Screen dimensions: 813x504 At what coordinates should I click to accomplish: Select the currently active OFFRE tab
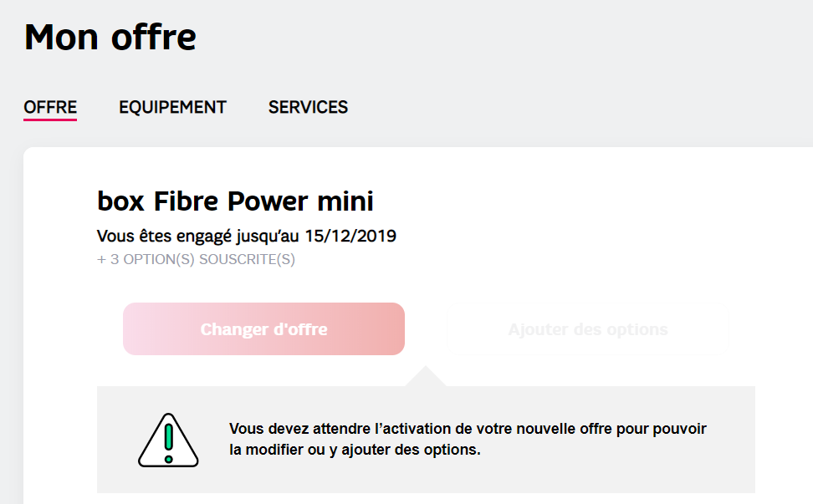coord(50,107)
